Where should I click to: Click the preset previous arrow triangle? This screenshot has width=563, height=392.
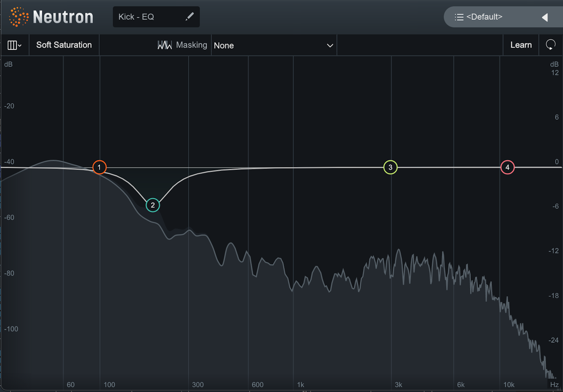pyautogui.click(x=545, y=17)
